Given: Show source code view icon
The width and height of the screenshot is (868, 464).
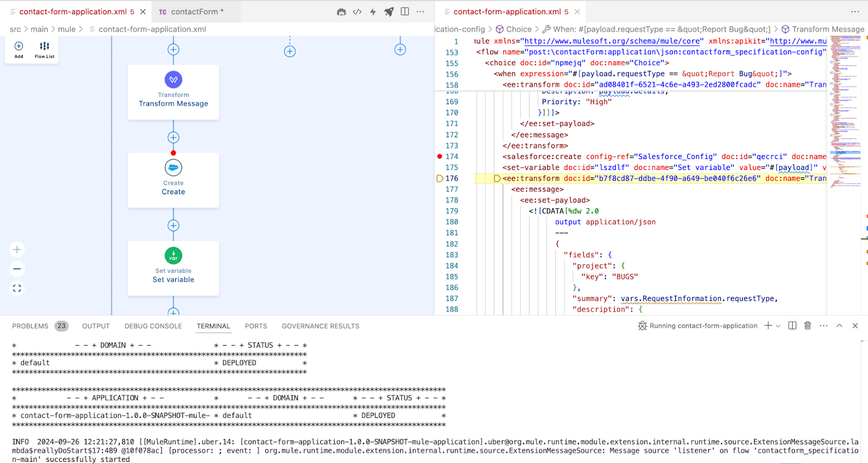Looking at the screenshot, I should click(357, 12).
